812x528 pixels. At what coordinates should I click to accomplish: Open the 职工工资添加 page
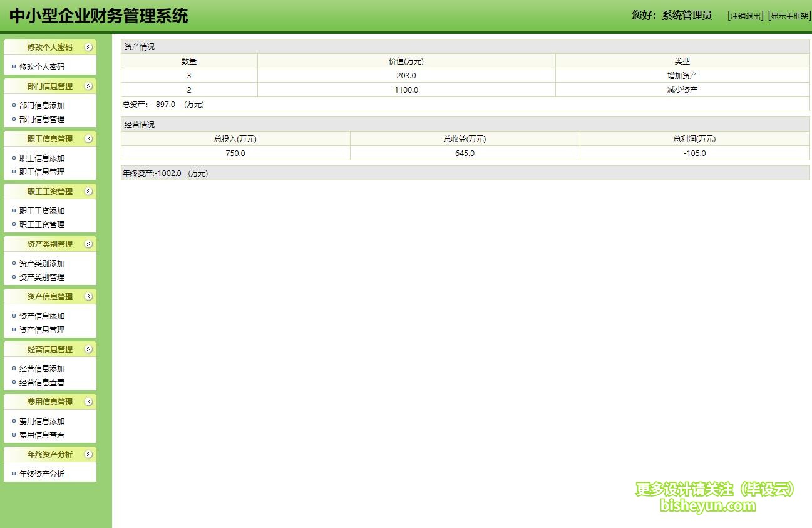42,211
